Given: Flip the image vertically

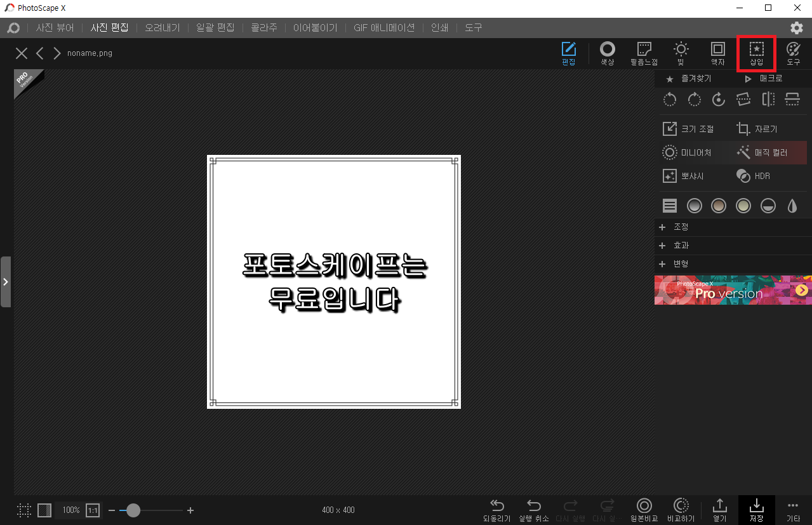Looking at the screenshot, I should [x=792, y=99].
